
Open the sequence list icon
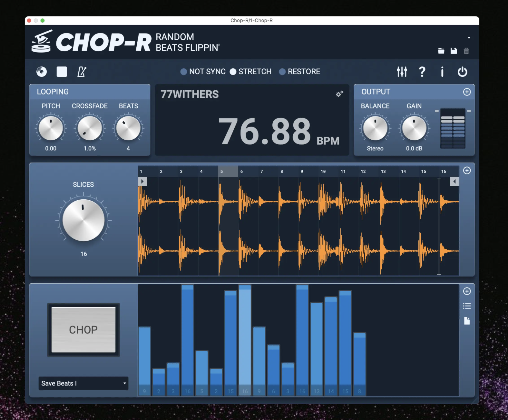click(x=467, y=306)
